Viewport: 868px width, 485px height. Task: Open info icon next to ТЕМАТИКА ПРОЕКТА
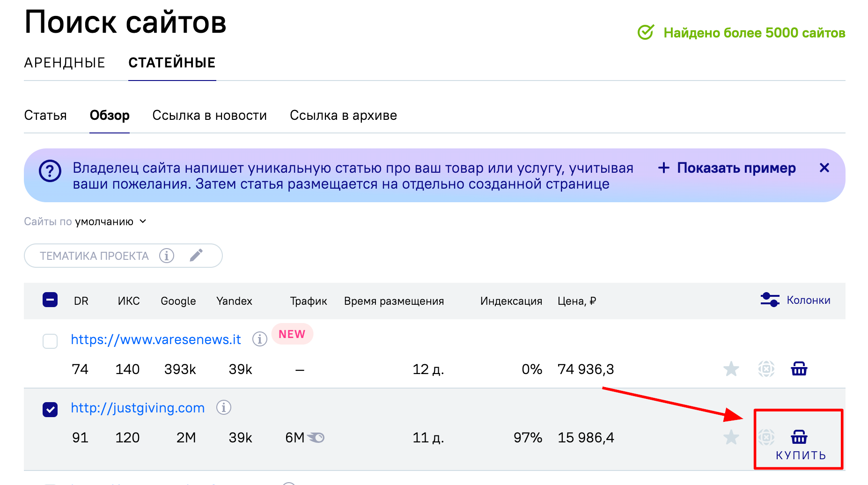tap(167, 256)
